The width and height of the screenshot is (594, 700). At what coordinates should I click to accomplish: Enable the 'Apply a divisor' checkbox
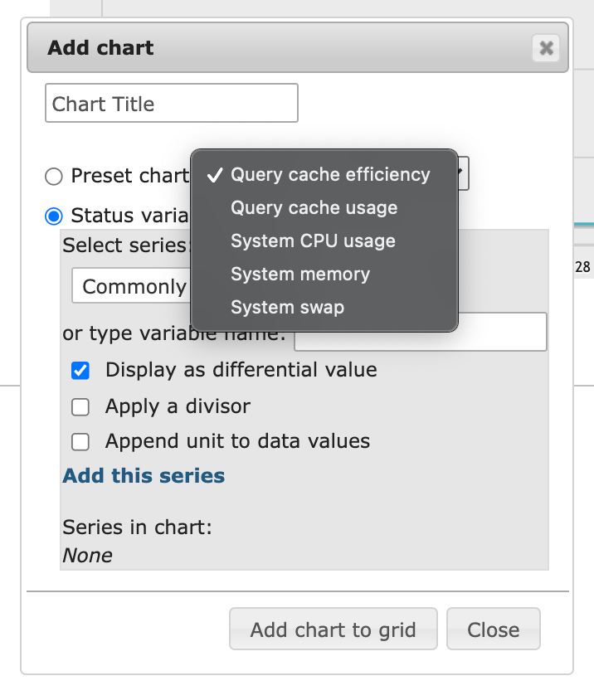click(80, 406)
